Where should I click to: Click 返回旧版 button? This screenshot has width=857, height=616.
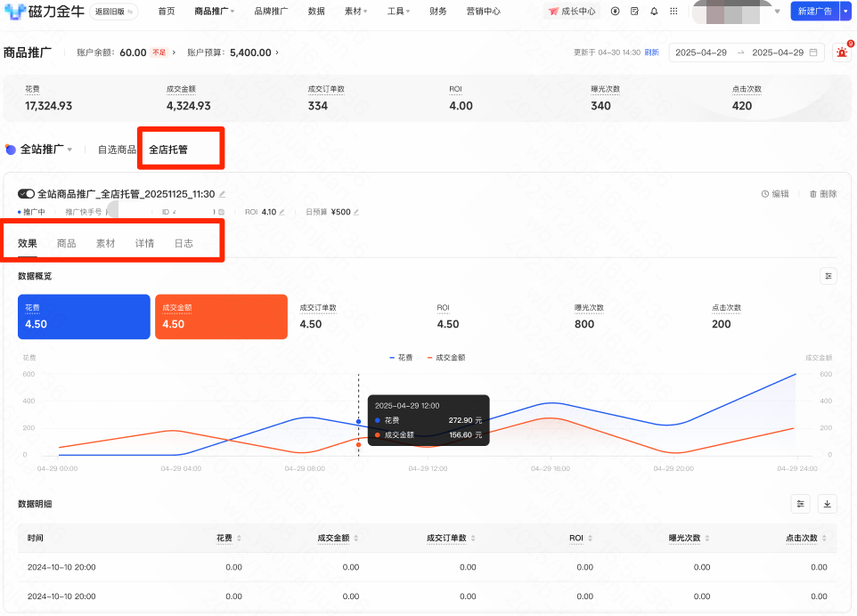pos(114,12)
